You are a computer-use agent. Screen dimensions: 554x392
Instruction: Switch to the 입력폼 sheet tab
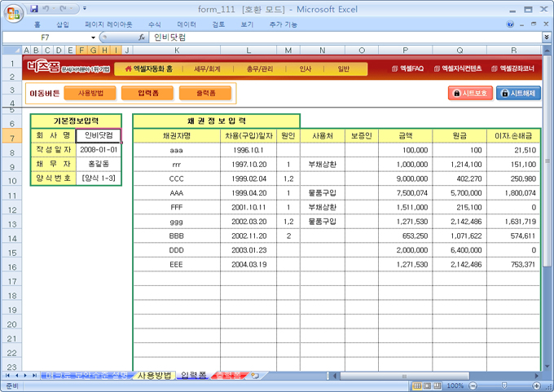[x=193, y=376]
